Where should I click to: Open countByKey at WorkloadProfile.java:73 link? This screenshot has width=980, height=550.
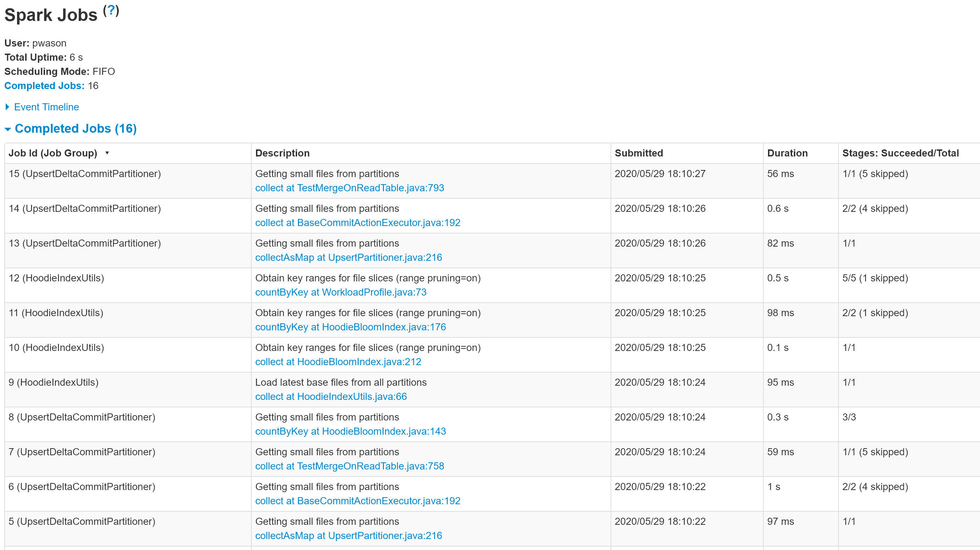[x=340, y=292]
